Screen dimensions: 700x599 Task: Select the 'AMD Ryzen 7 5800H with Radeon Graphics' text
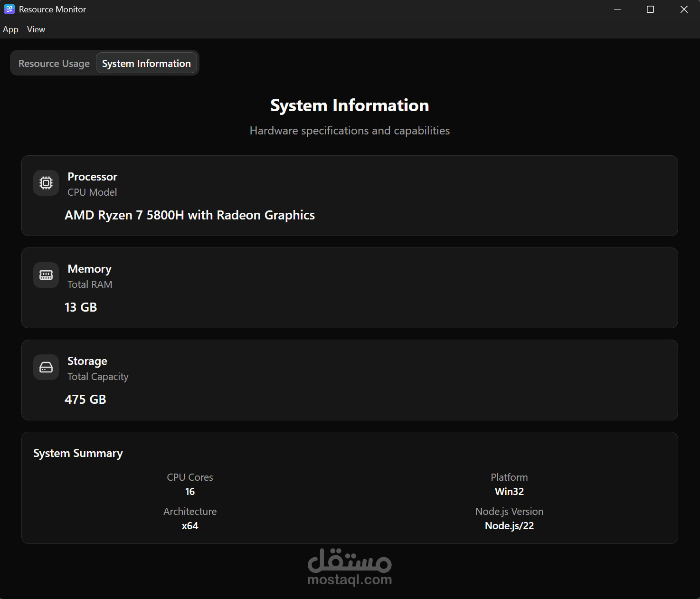(189, 215)
